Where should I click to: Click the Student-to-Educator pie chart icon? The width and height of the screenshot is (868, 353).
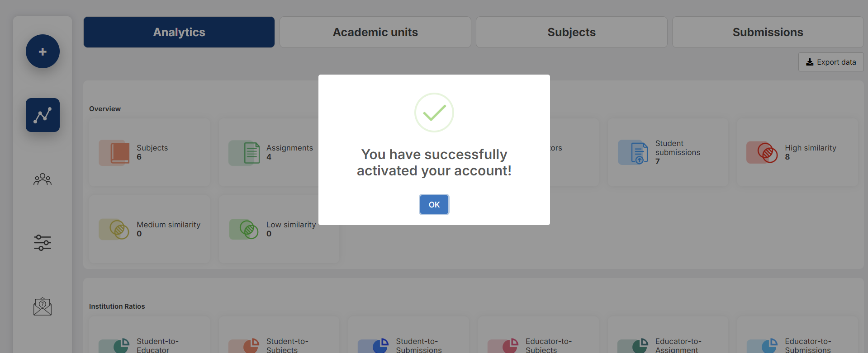(114, 346)
